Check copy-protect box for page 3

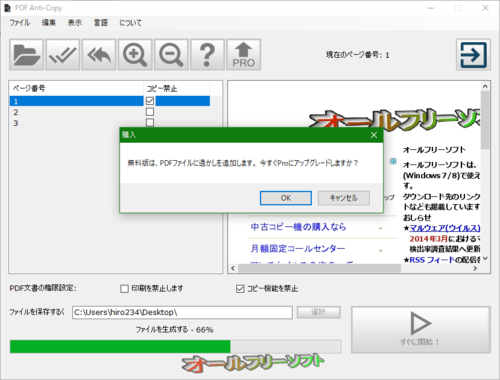tap(150, 122)
